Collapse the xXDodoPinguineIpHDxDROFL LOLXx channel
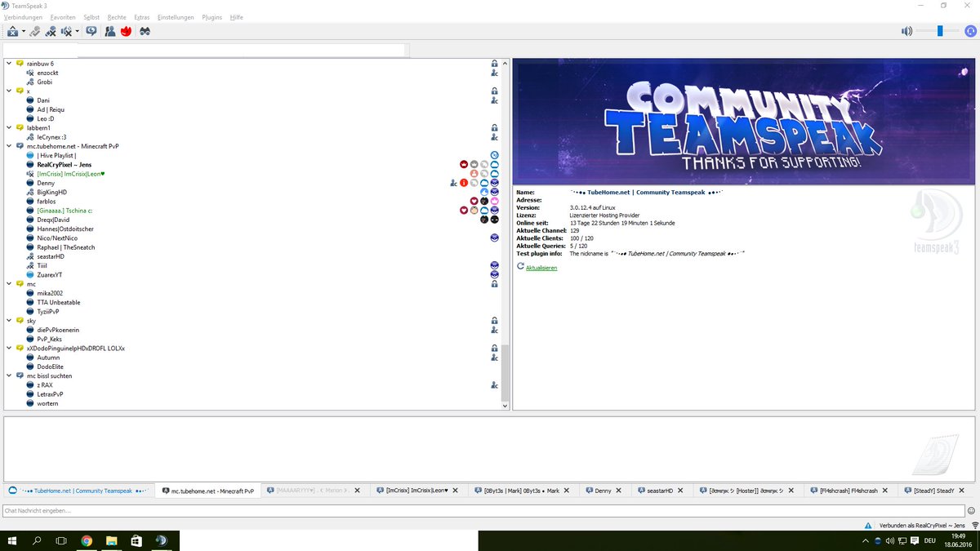The width and height of the screenshot is (980, 551). coord(9,348)
